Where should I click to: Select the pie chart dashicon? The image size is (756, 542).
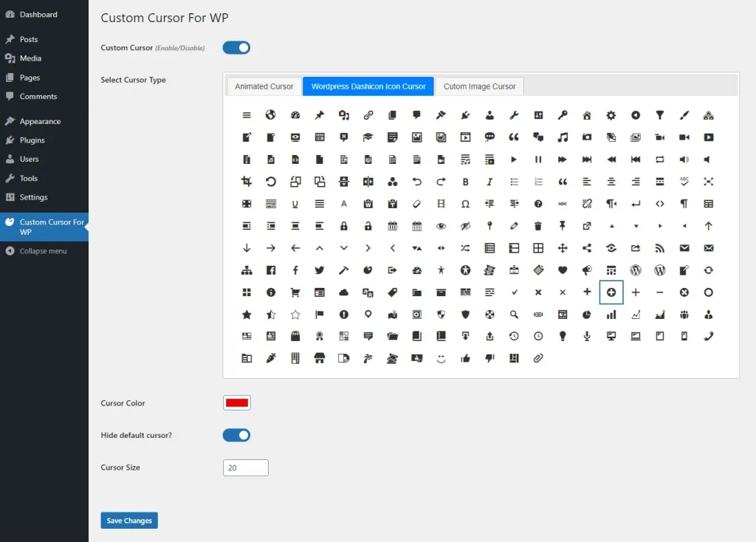point(587,315)
